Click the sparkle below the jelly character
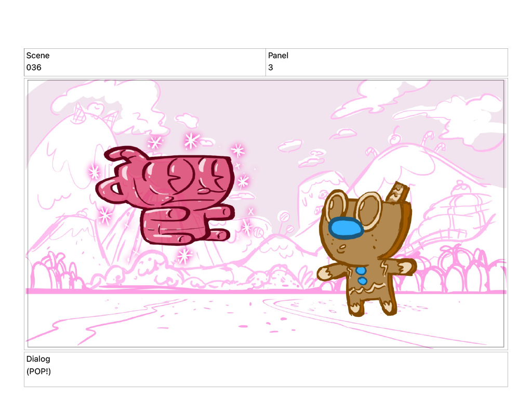 [184, 255]
